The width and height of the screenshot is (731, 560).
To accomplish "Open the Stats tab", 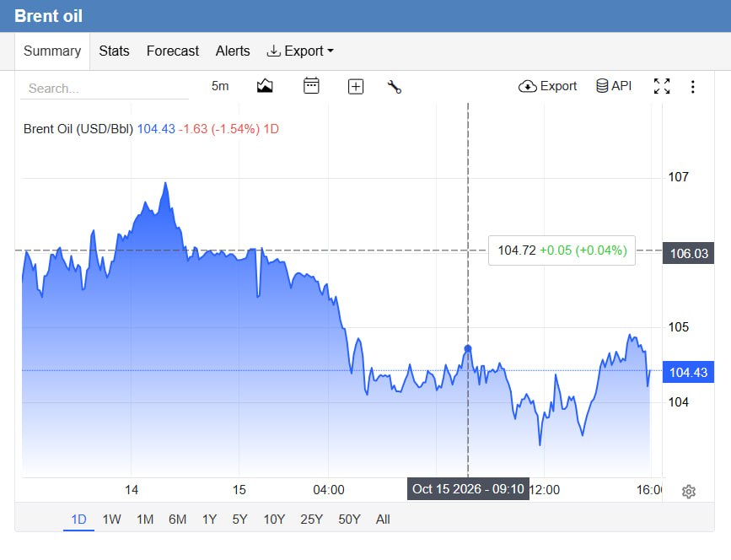I will click(114, 51).
